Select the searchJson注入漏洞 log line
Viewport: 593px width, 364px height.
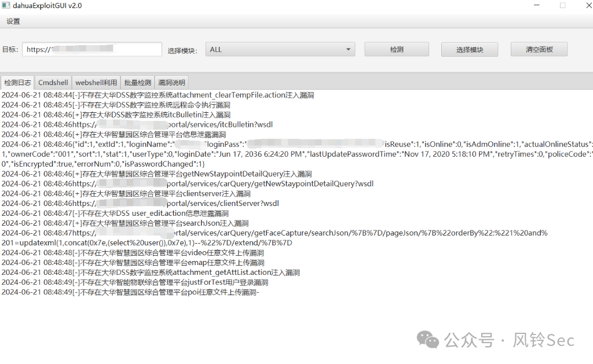tap(125, 223)
